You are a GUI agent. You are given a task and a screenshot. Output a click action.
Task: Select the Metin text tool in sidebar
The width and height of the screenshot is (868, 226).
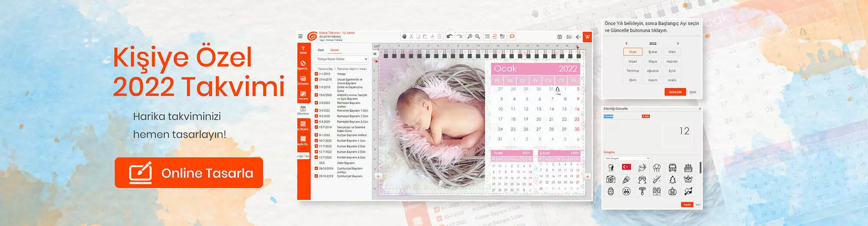pyautogui.click(x=303, y=50)
